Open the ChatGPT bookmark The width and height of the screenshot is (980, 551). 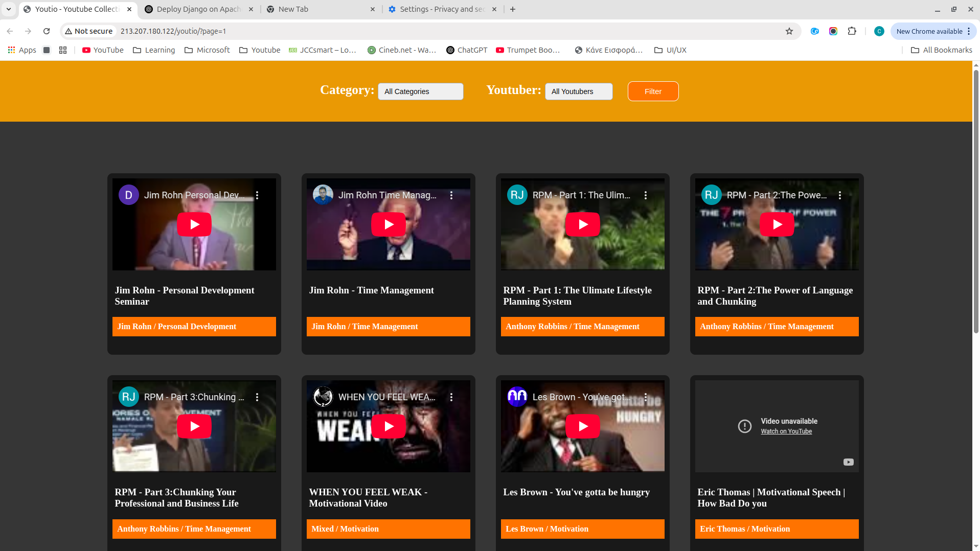coord(467,50)
